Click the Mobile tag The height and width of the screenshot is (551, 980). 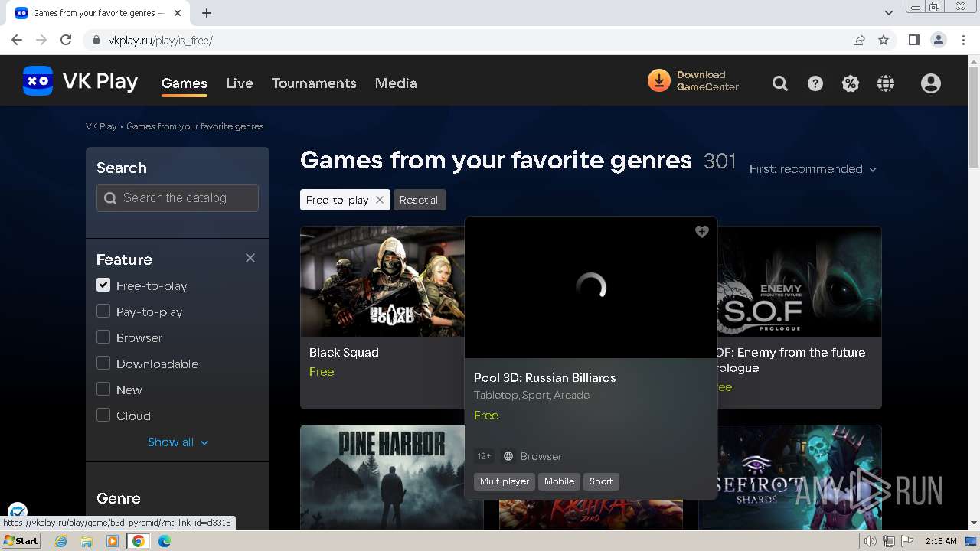click(x=559, y=481)
